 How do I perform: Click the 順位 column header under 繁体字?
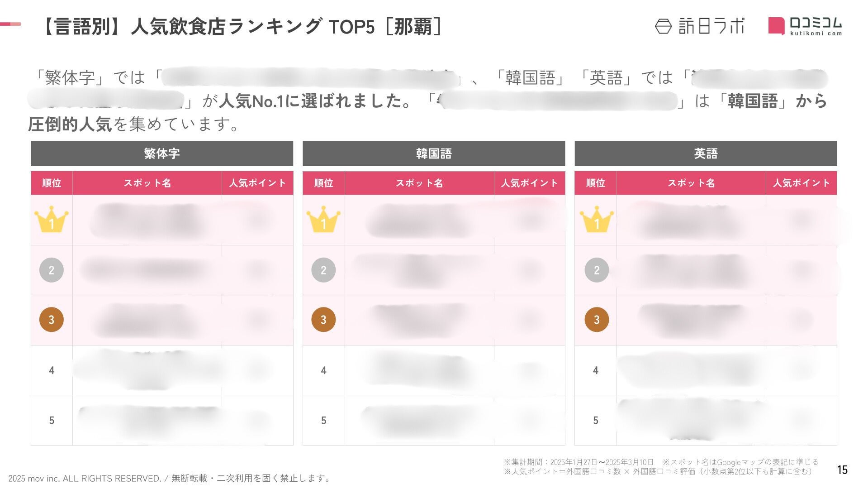point(52,183)
